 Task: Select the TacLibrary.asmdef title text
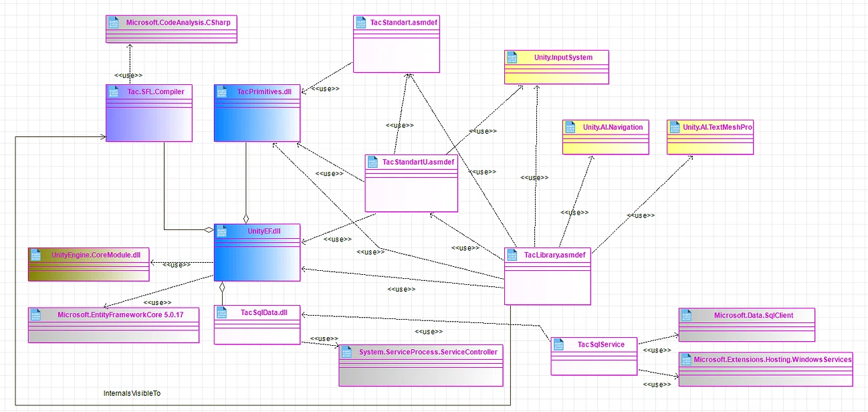coord(554,254)
